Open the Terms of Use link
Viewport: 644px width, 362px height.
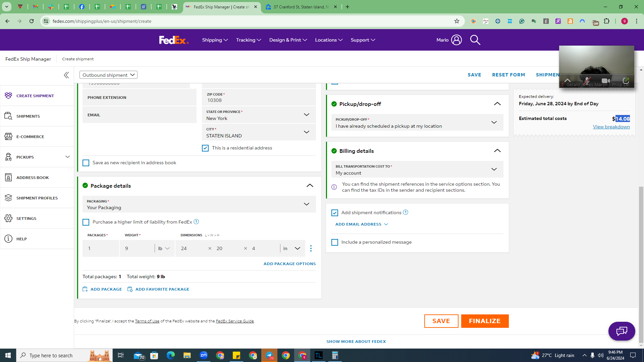(x=147, y=321)
